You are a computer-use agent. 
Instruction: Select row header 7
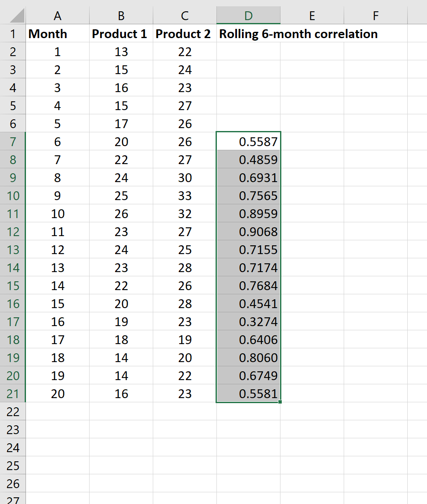click(13, 141)
